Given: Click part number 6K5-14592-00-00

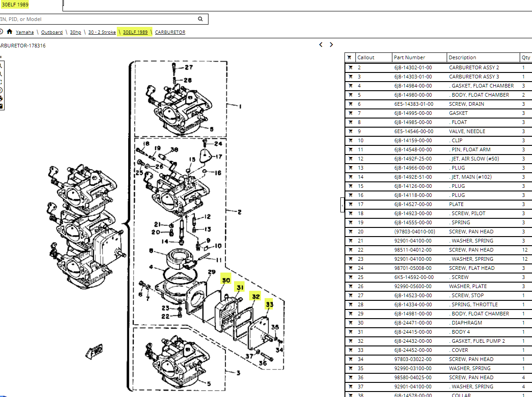Looking at the screenshot, I should point(413,277).
